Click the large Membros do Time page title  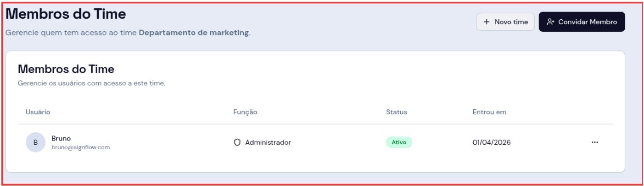[x=66, y=14]
